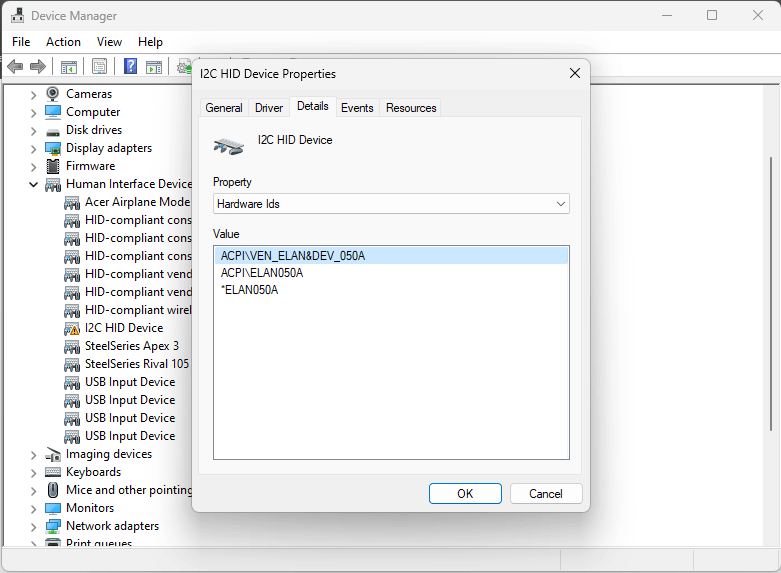781x573 pixels.
Task: Expand the Display adapters node
Action: [x=33, y=148]
